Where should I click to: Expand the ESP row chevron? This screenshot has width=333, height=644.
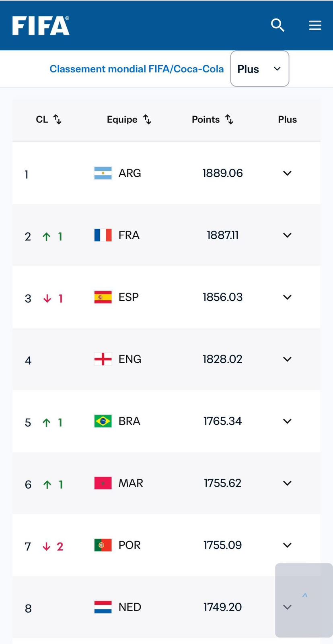(287, 297)
